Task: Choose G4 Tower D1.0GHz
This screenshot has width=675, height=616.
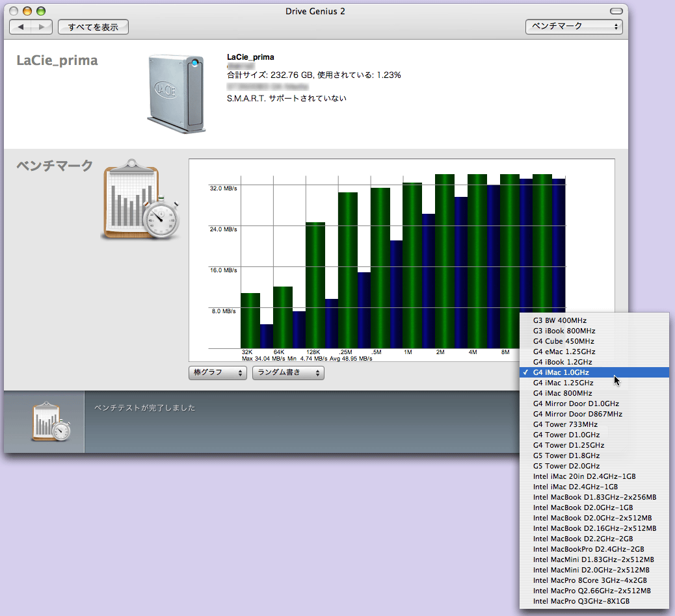Action: [x=594, y=435]
